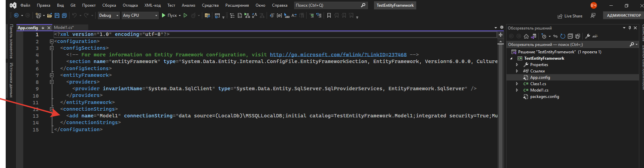Click the Save All toolbar icon

(x=64, y=15)
